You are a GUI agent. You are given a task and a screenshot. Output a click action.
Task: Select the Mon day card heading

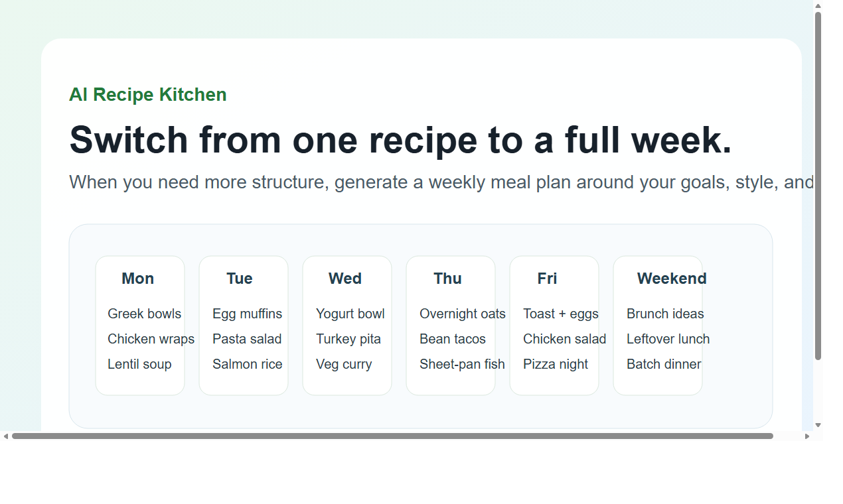tap(138, 279)
